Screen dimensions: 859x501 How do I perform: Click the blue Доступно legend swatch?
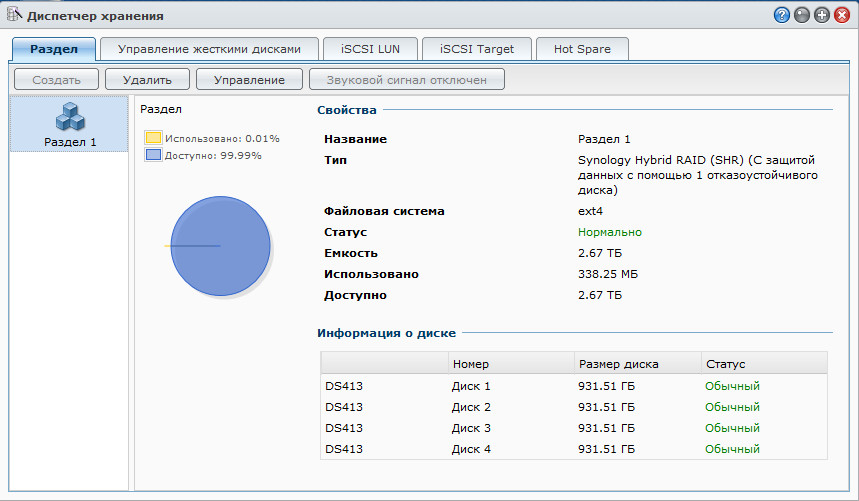(x=153, y=155)
